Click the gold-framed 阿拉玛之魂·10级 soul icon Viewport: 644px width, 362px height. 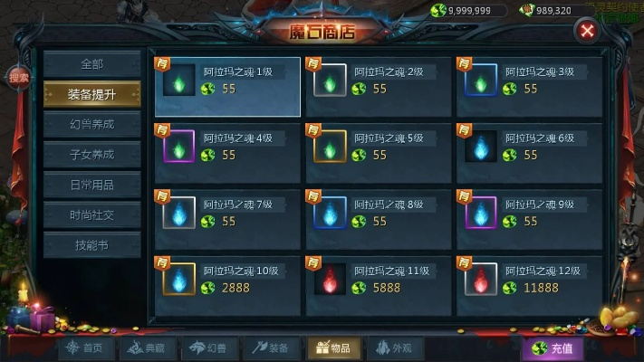tap(179, 279)
